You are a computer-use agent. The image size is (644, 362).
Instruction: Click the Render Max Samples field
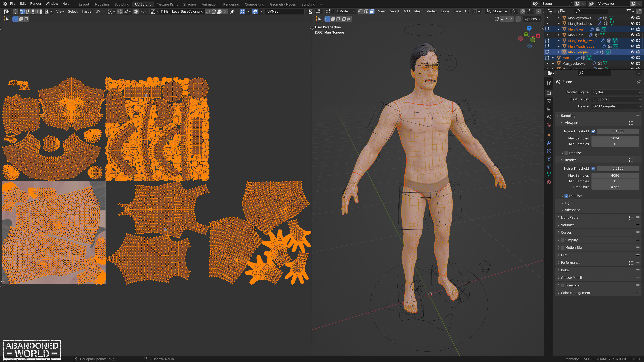pos(615,175)
